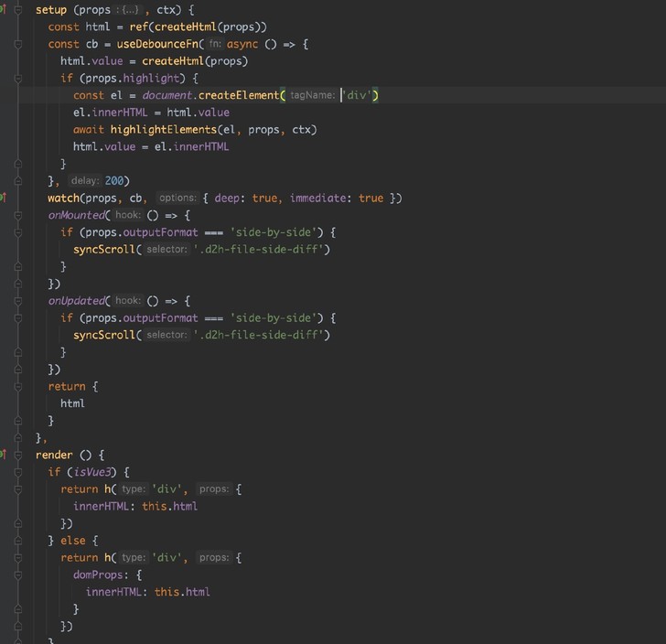Fold the useDebounceFn callback block

coord(18,44)
